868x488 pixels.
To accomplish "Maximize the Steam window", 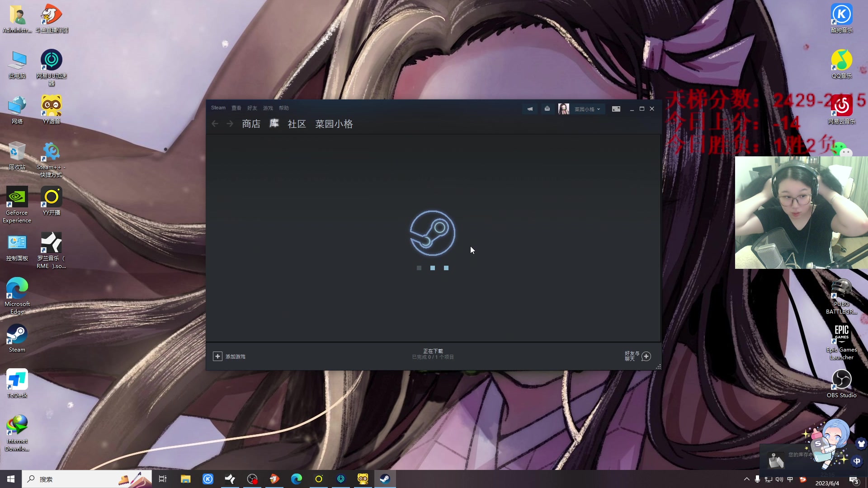I will (642, 109).
